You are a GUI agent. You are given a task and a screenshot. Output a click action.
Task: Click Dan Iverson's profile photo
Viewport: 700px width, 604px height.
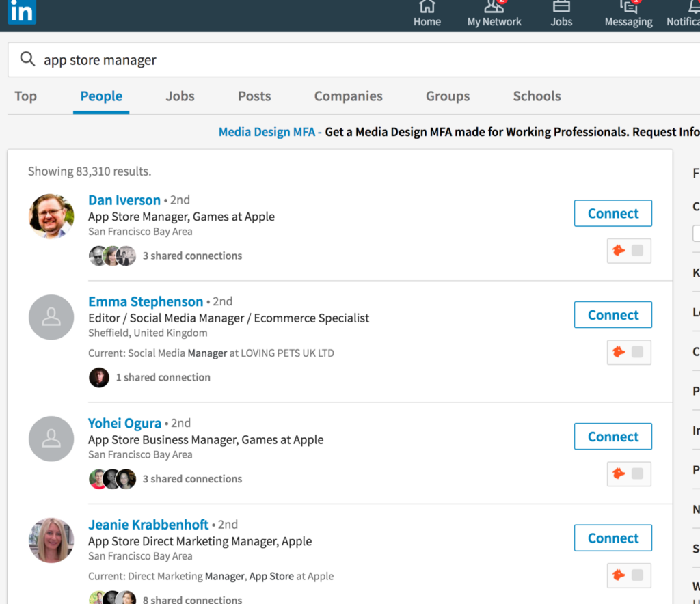point(51,216)
